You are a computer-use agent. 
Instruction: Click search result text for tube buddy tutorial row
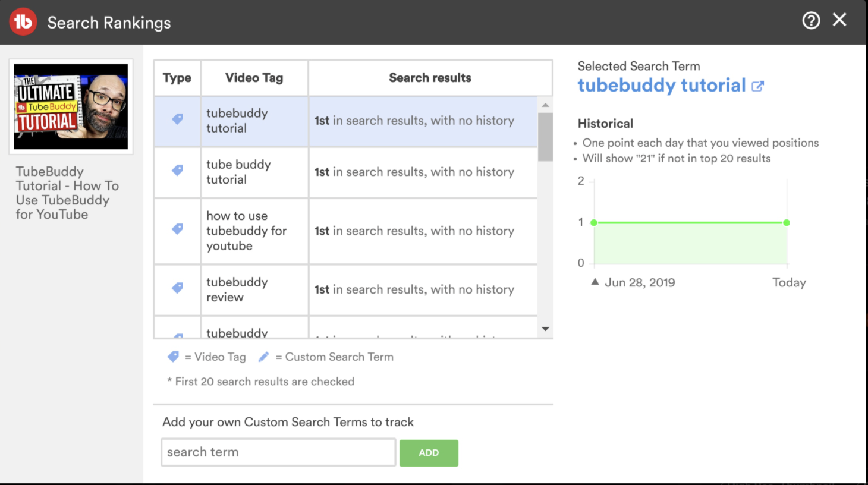pyautogui.click(x=414, y=172)
